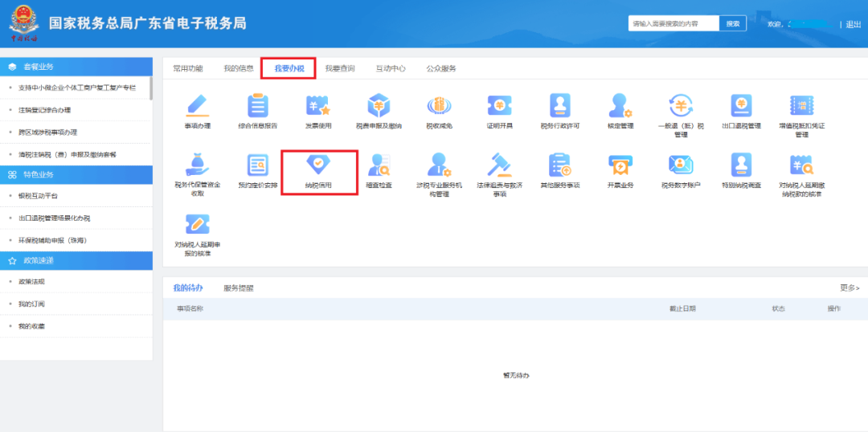Viewport: 868px width, 432px height.
Task: Open 税务行政许可 icon
Action: click(x=560, y=105)
